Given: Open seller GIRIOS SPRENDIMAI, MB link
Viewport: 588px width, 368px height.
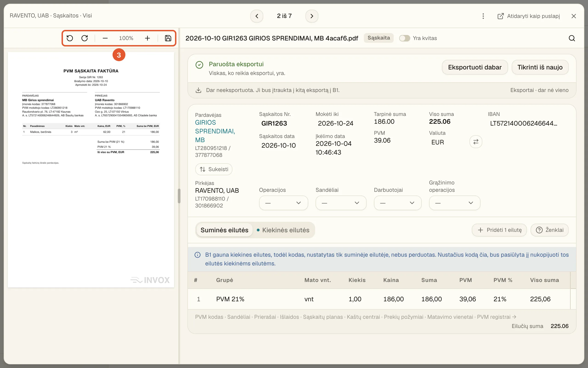Looking at the screenshot, I should [x=215, y=131].
